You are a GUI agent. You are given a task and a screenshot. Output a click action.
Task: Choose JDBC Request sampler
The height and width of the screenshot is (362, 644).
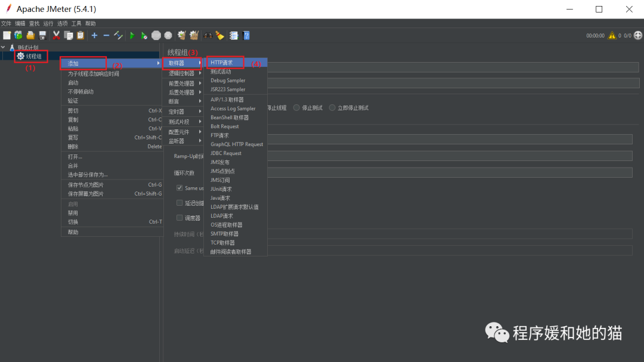click(x=236, y=153)
